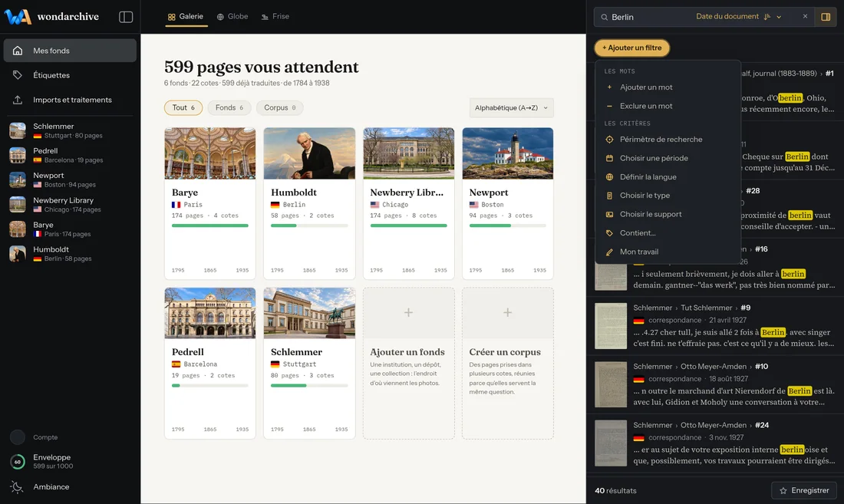Open the Humboldt fonds card title

293,192
